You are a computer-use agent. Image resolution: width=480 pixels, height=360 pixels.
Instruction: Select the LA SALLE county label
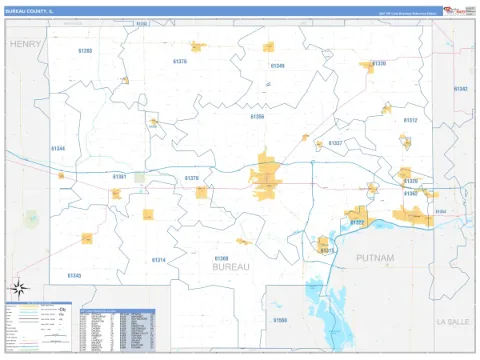tap(453, 322)
